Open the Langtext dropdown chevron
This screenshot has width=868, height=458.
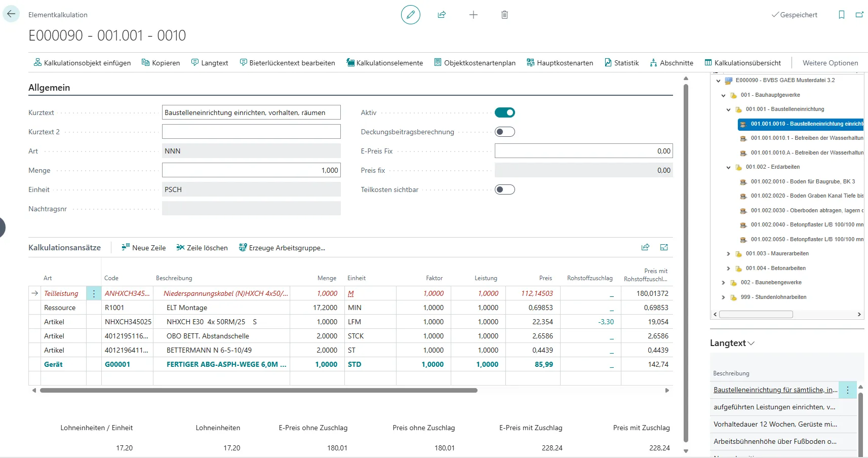tap(751, 343)
